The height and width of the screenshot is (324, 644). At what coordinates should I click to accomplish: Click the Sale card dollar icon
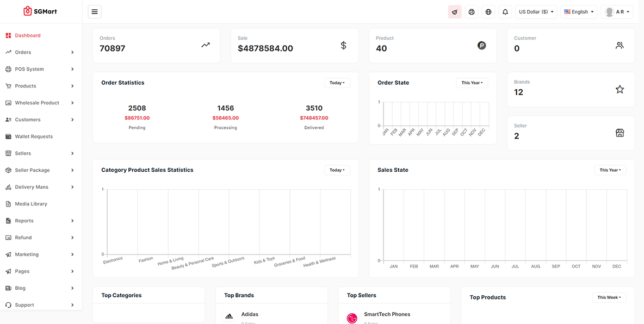tap(343, 46)
